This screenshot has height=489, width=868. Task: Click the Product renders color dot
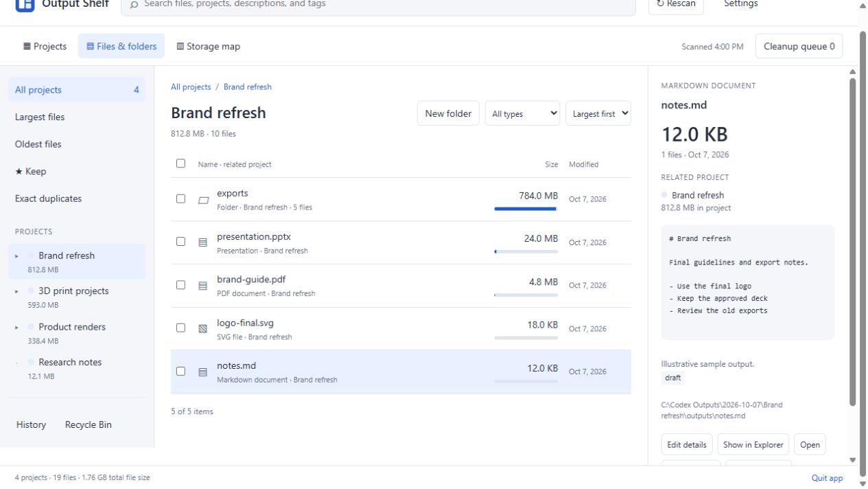[x=31, y=327]
